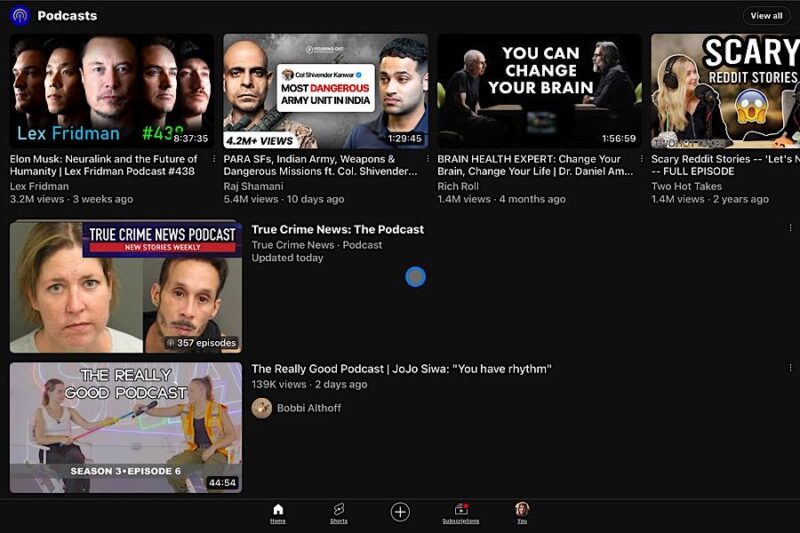Go to Home tab
Viewport: 800px width, 533px height.
coord(278,514)
